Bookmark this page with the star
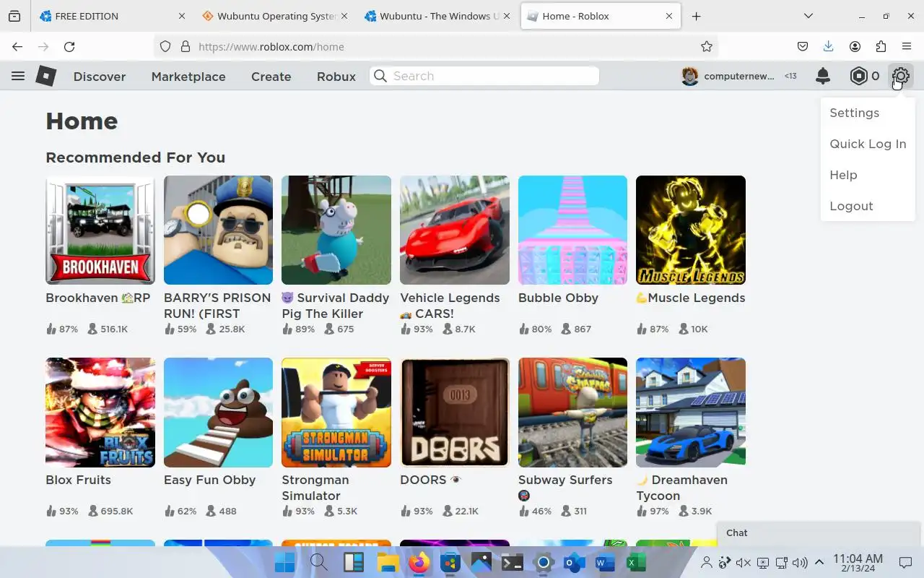Viewport: 924px width, 578px height. [707, 46]
